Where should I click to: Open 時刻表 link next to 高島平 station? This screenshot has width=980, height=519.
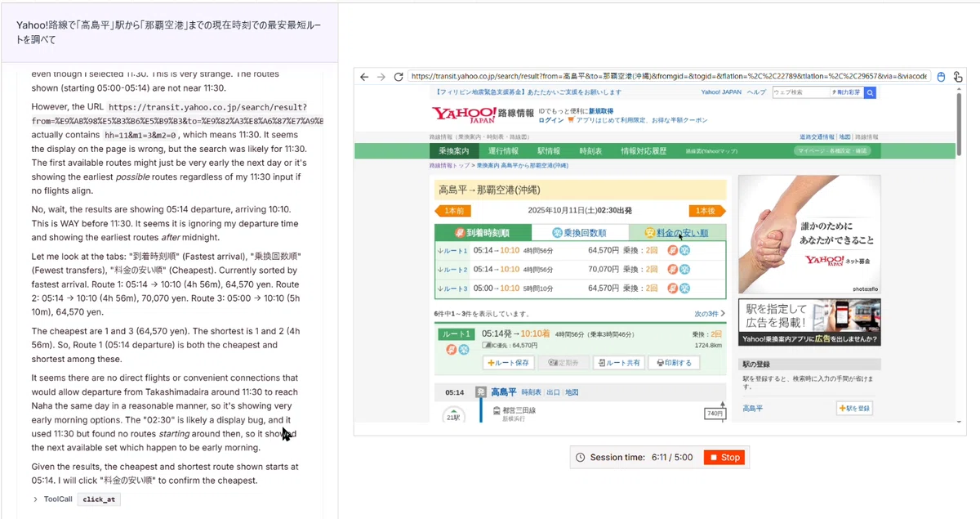pyautogui.click(x=531, y=392)
